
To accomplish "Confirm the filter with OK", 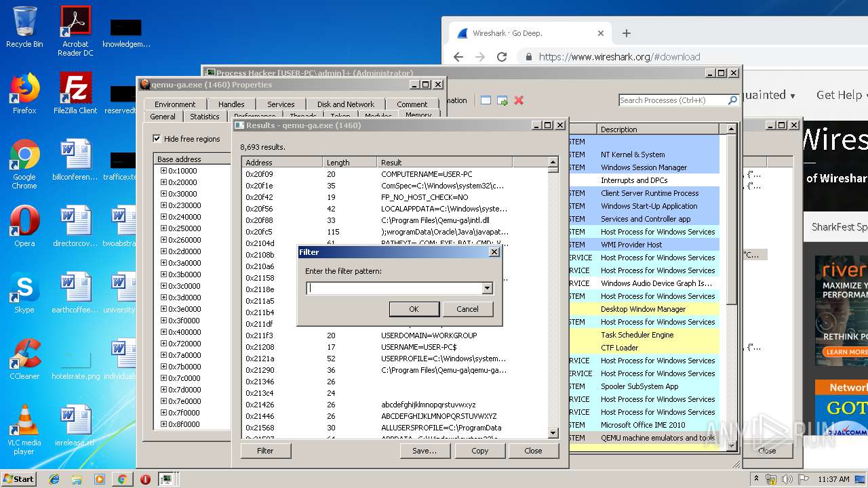I will (x=414, y=309).
